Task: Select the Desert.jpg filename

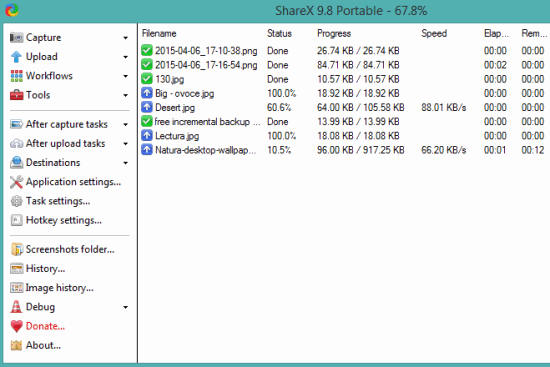Action: 175,107
